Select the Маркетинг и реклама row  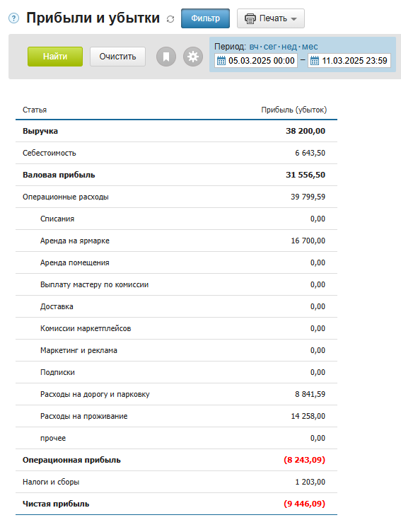pyautogui.click(x=176, y=350)
